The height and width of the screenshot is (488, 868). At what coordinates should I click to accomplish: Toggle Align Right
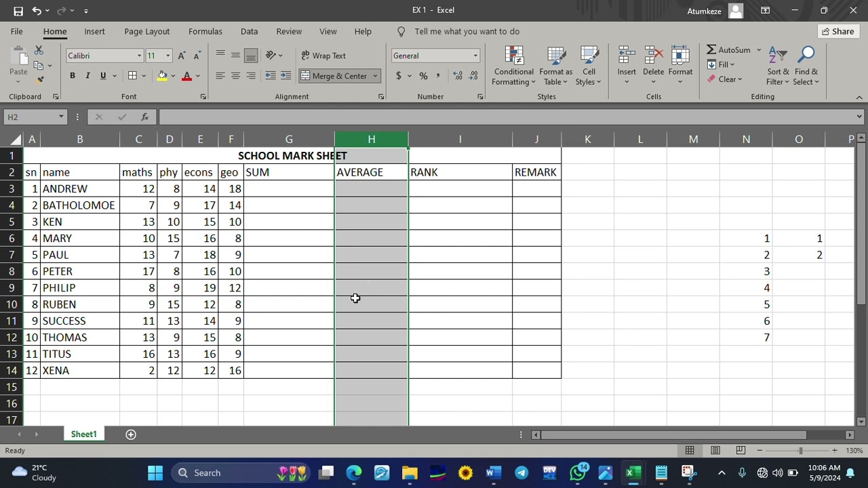251,76
